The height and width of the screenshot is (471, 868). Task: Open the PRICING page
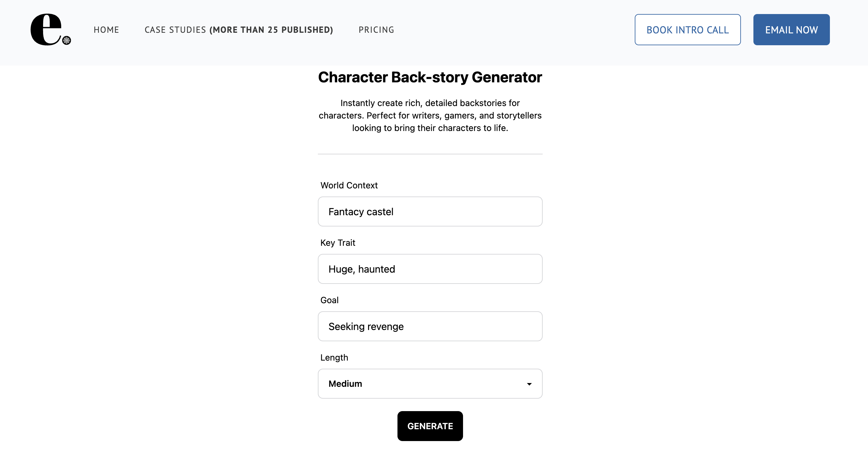pyautogui.click(x=376, y=30)
